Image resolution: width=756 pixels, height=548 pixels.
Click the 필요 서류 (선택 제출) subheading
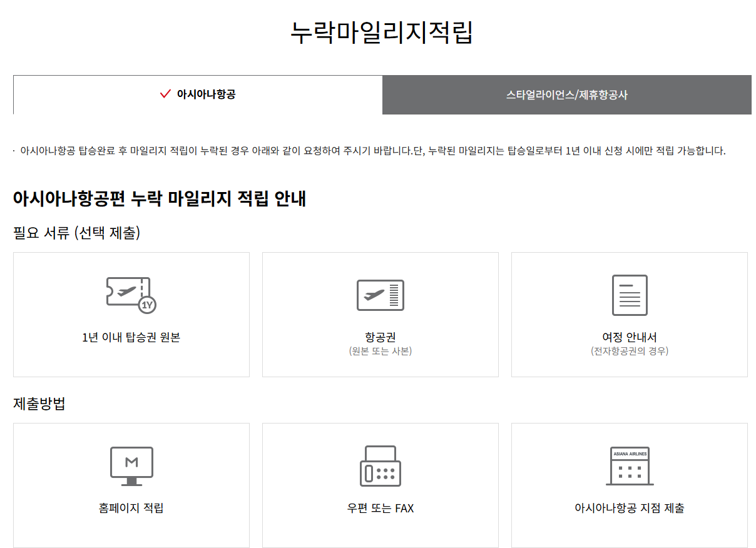pos(77,233)
